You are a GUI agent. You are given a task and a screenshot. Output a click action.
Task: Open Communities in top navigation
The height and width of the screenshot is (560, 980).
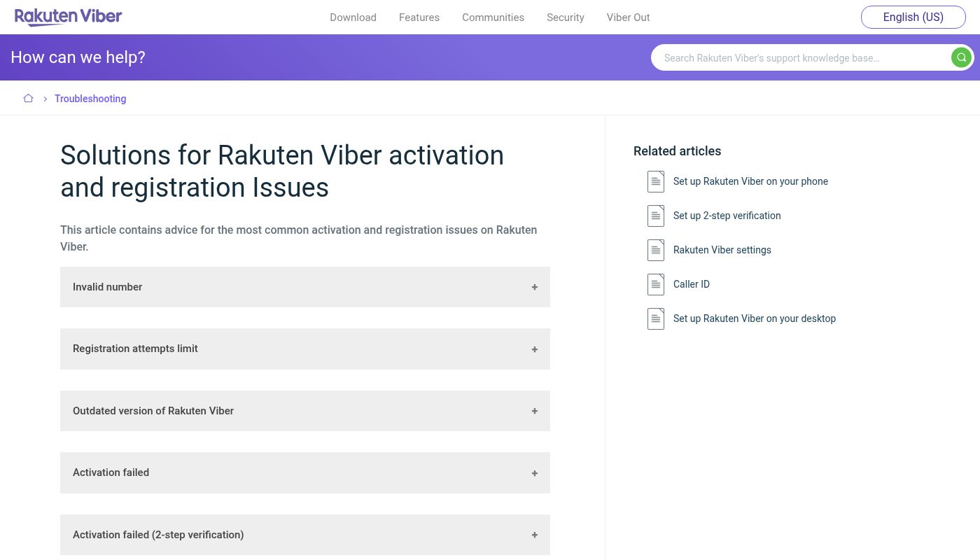coord(493,17)
